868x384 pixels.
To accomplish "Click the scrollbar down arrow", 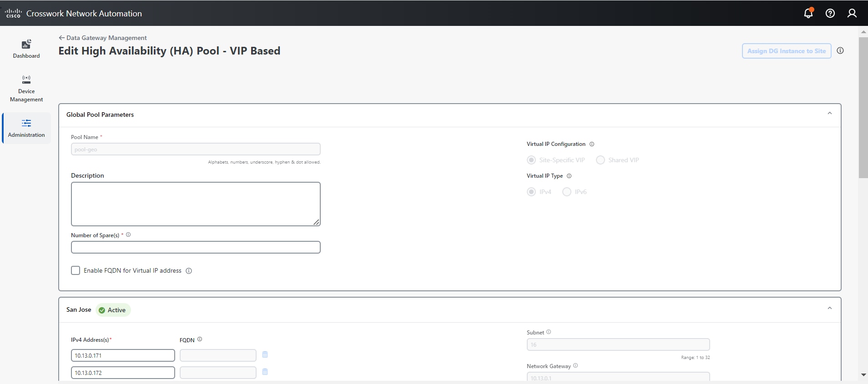I will pos(863,375).
